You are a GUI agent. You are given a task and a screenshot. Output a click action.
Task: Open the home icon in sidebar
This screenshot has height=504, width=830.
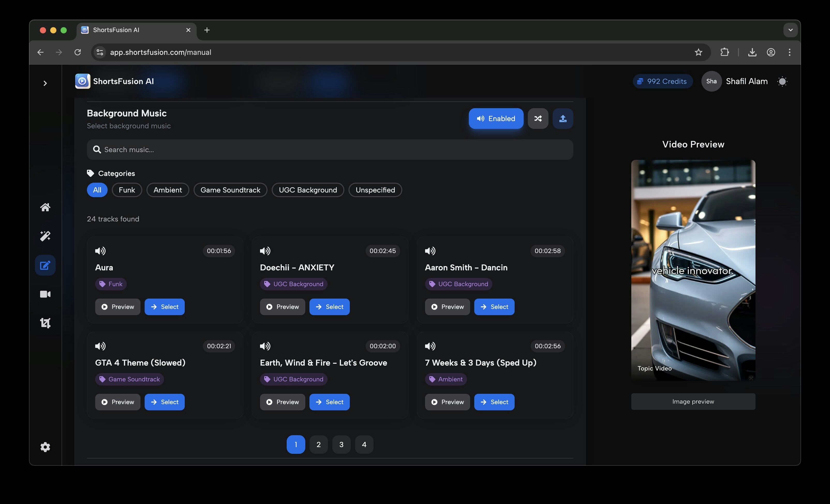coord(45,207)
